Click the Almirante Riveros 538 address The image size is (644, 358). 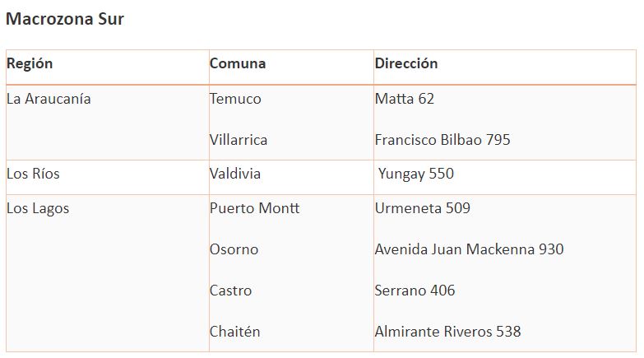[447, 332]
